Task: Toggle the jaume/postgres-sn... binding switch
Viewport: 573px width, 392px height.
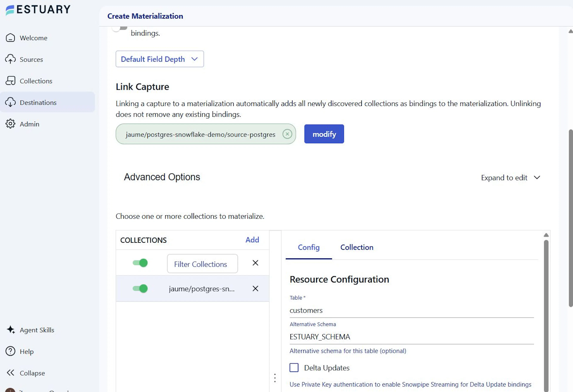Action: coord(140,289)
